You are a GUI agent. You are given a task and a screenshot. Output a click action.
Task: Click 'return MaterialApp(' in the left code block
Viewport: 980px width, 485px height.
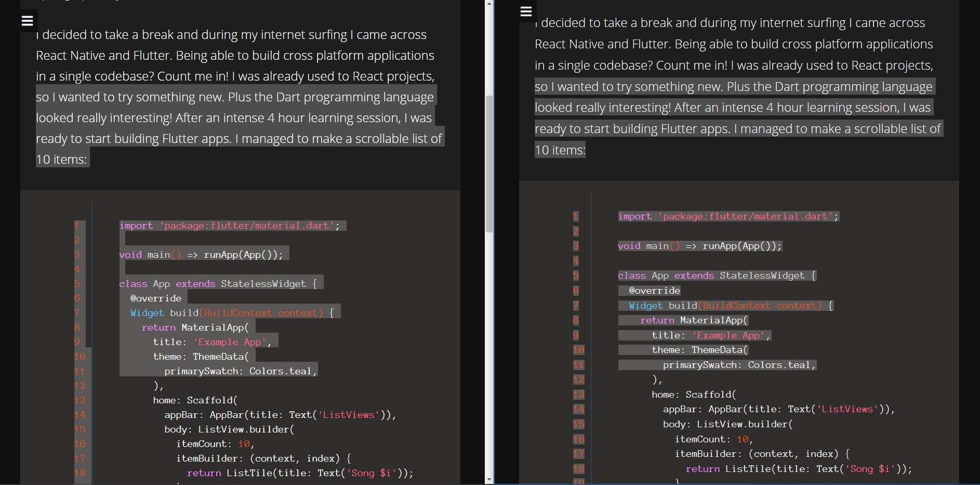click(195, 327)
